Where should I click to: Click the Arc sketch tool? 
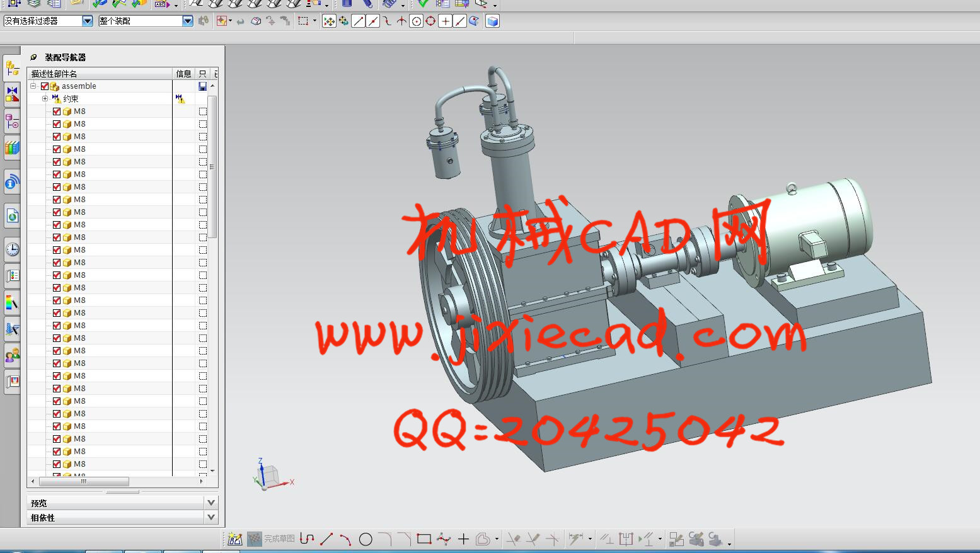pyautogui.click(x=345, y=539)
